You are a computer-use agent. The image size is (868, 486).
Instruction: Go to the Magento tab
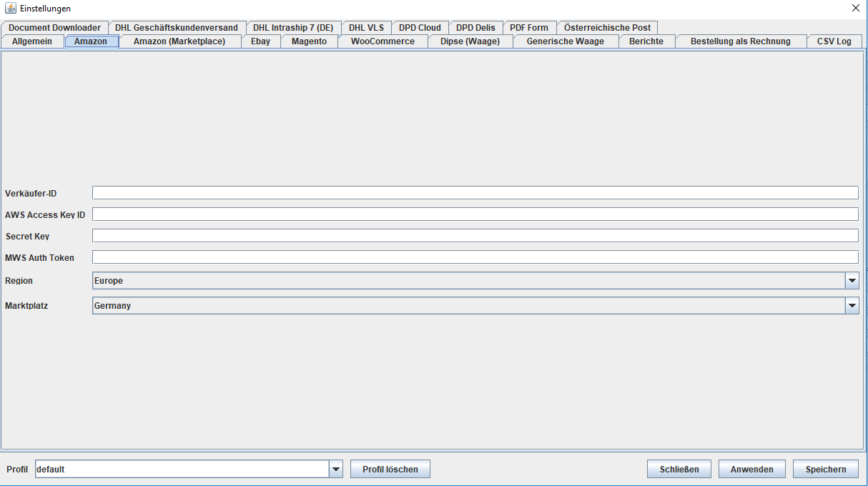coord(309,41)
